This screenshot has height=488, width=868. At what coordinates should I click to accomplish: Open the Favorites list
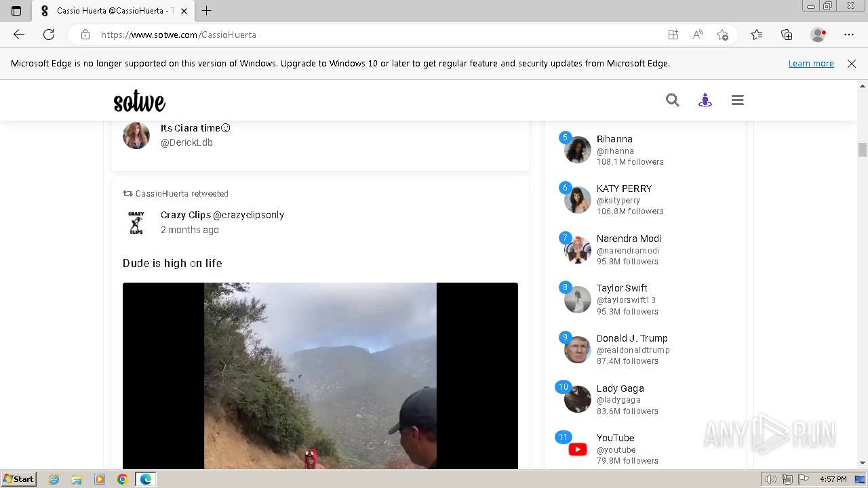coord(757,35)
